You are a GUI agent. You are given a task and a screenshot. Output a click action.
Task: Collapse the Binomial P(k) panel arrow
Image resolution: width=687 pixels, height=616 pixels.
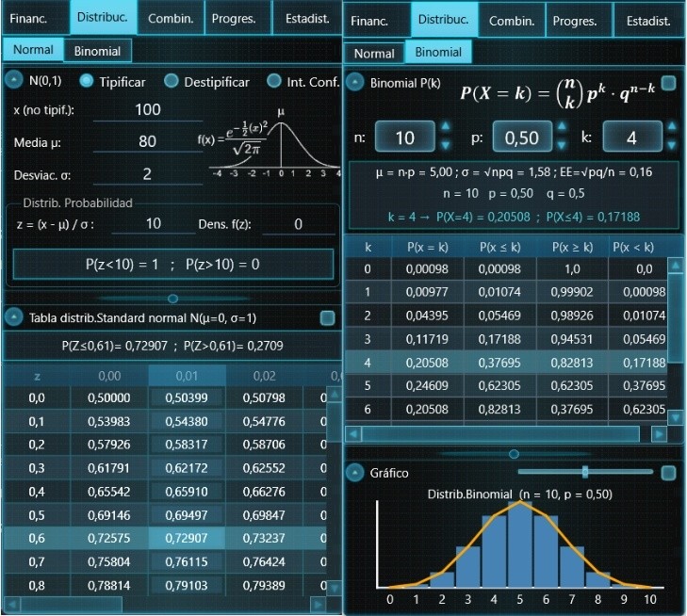pyautogui.click(x=355, y=82)
